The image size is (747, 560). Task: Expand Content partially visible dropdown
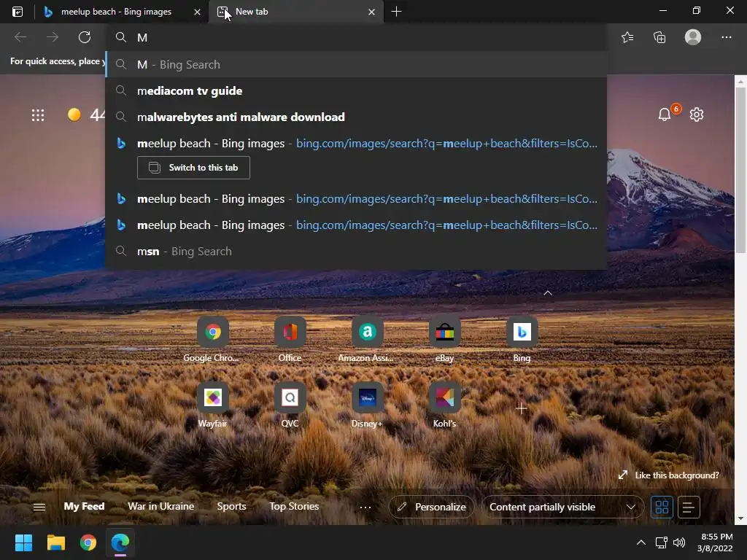click(562, 507)
